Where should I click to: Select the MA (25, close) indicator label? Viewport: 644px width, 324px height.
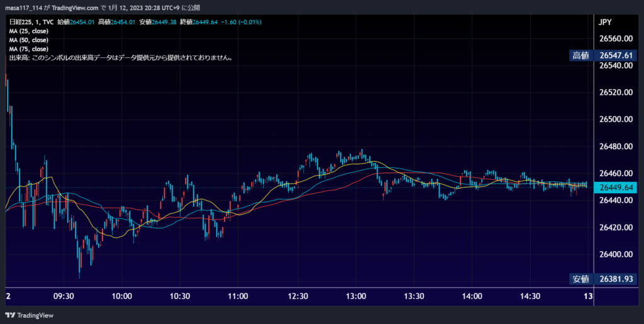point(29,31)
